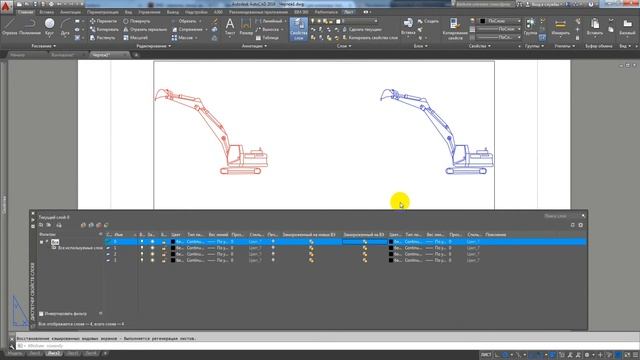
Task: Click Сделать текущим layer button
Action: (x=362, y=29)
